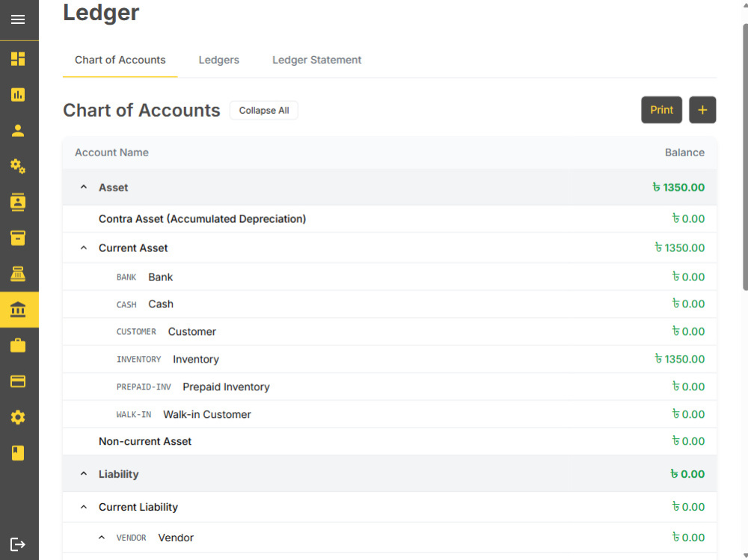
Task: Select the bank ledger icon in sidebar
Action: (x=19, y=310)
